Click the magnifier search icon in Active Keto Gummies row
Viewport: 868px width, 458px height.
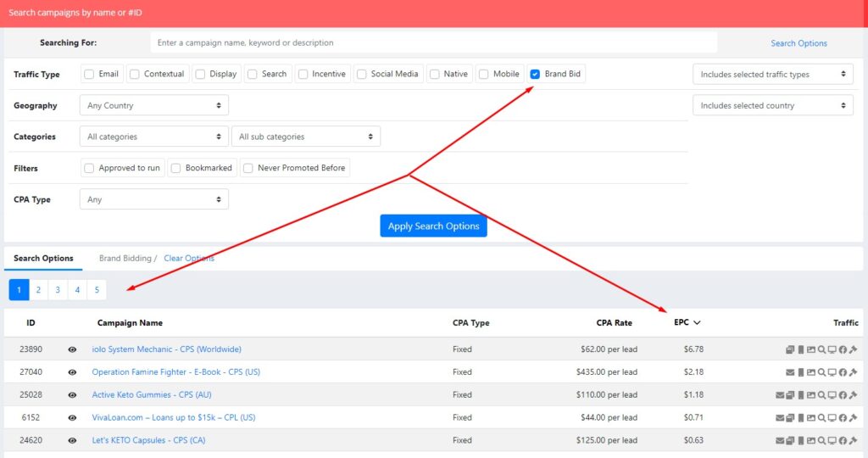(x=821, y=395)
